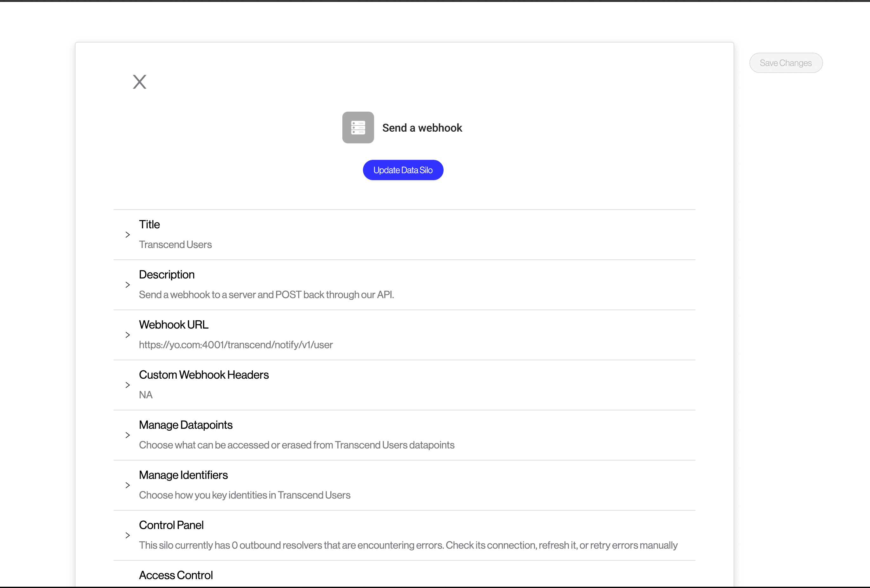Open the Description section heading

(x=167, y=275)
